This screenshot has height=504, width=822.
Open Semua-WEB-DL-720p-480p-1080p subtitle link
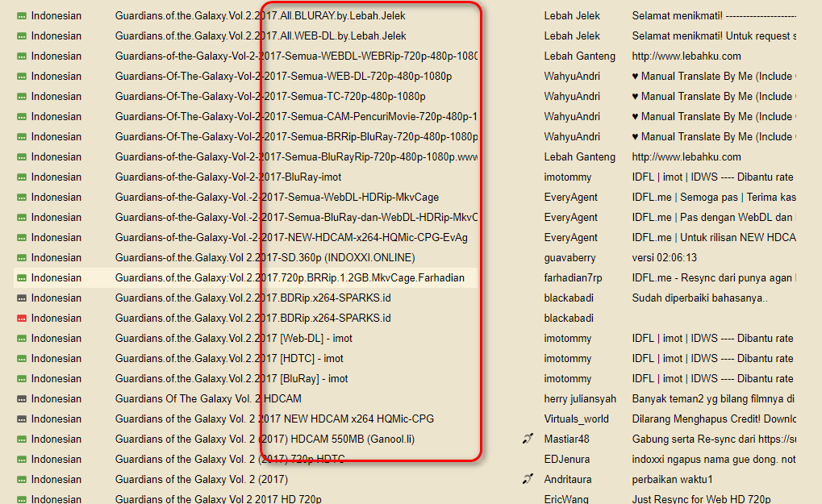tap(284, 76)
